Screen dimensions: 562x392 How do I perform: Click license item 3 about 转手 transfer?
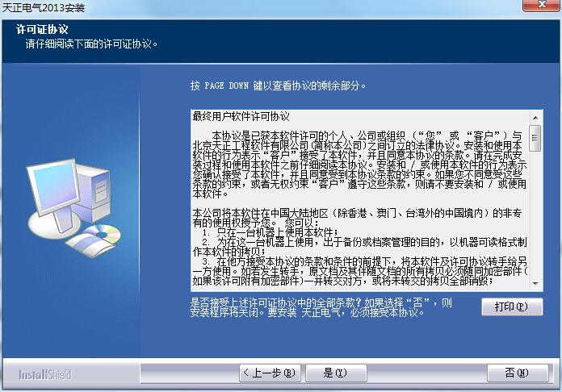[x=359, y=271]
